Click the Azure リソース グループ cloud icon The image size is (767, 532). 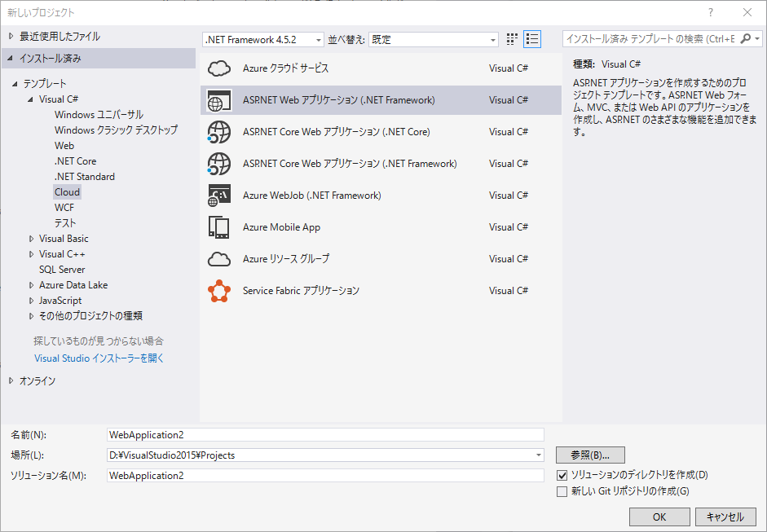[218, 259]
